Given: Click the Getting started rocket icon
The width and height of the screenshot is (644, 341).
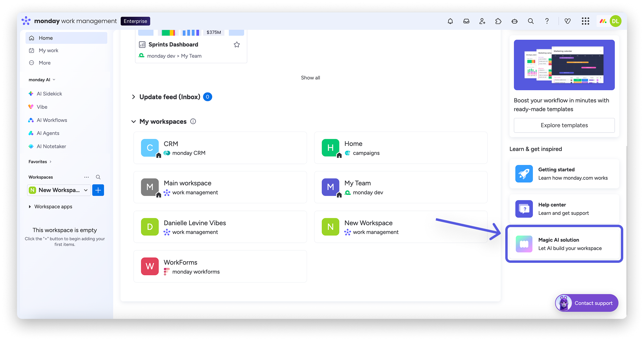Looking at the screenshot, I should 524,174.
